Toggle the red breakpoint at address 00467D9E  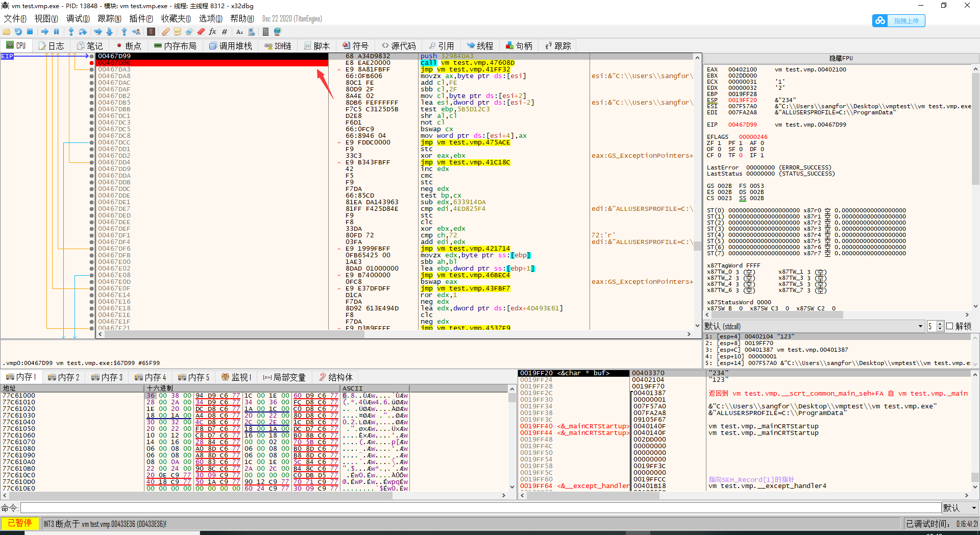[92, 63]
